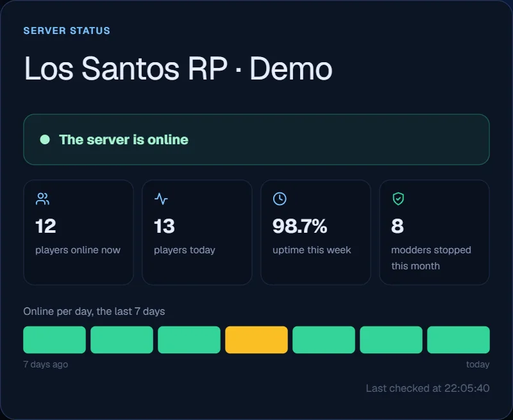This screenshot has height=420, width=513.
Task: Click the 'uptime this week' label
Action: click(x=312, y=250)
